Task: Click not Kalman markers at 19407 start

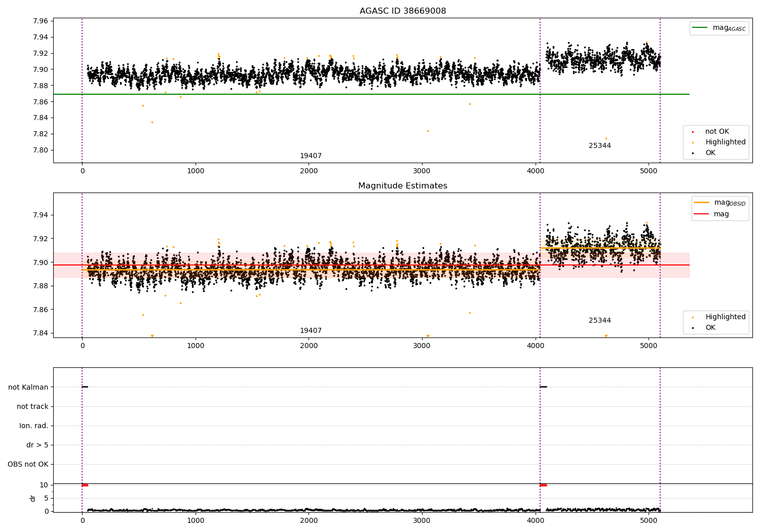Action: coord(85,387)
